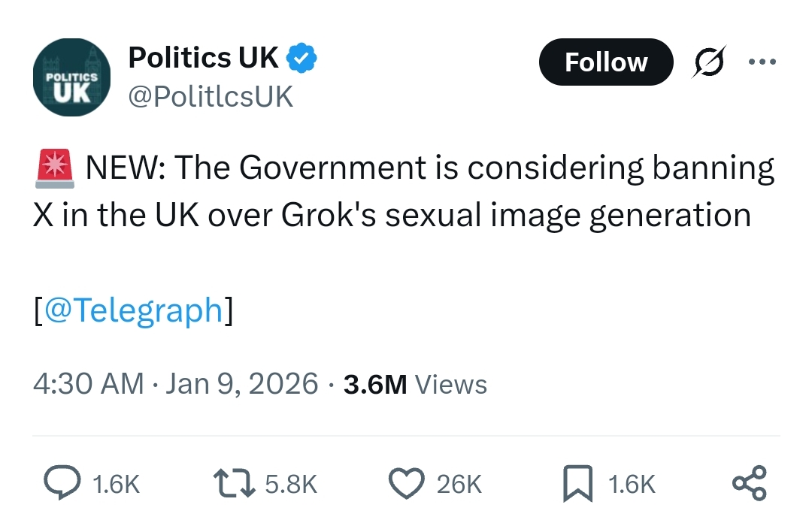Like the post with the heart icon

(x=406, y=483)
